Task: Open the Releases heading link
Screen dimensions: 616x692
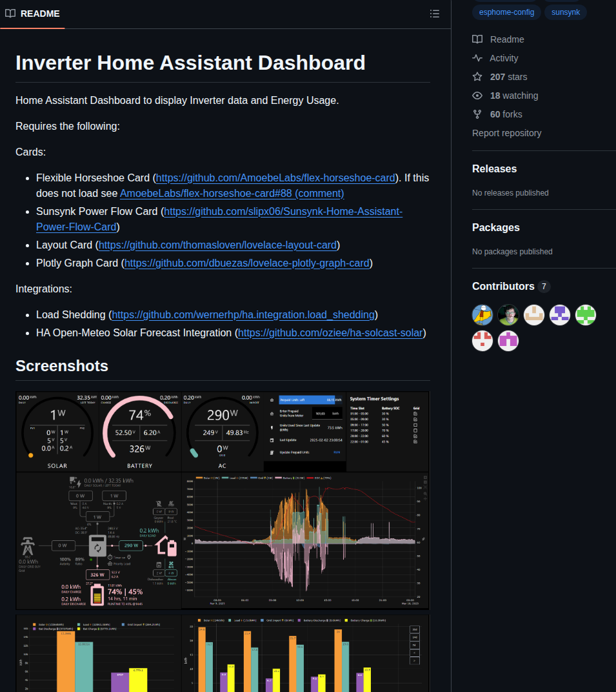Action: click(x=494, y=169)
